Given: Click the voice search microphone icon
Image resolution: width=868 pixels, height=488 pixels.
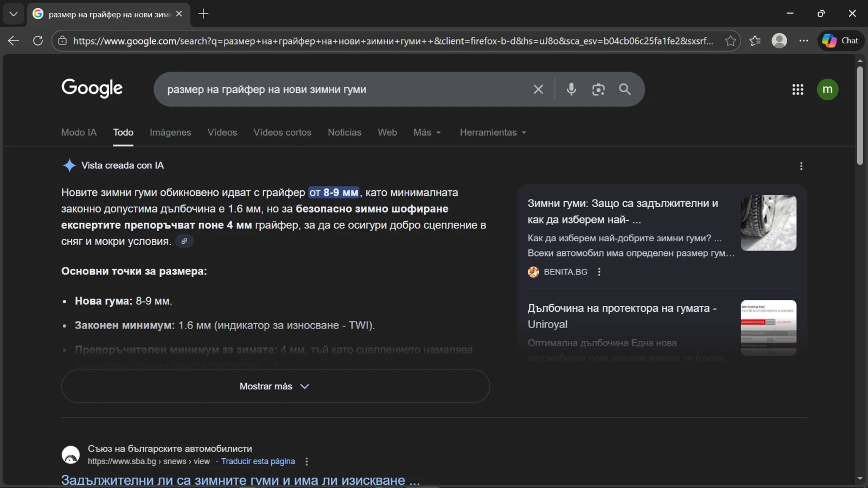Looking at the screenshot, I should [571, 89].
